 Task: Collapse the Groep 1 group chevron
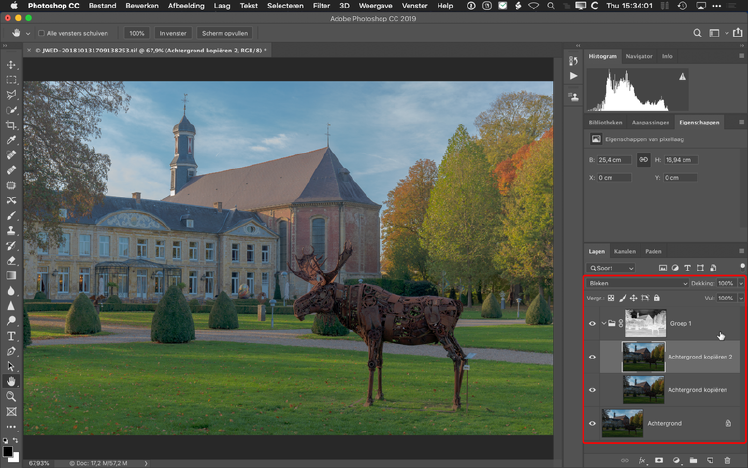(x=603, y=323)
